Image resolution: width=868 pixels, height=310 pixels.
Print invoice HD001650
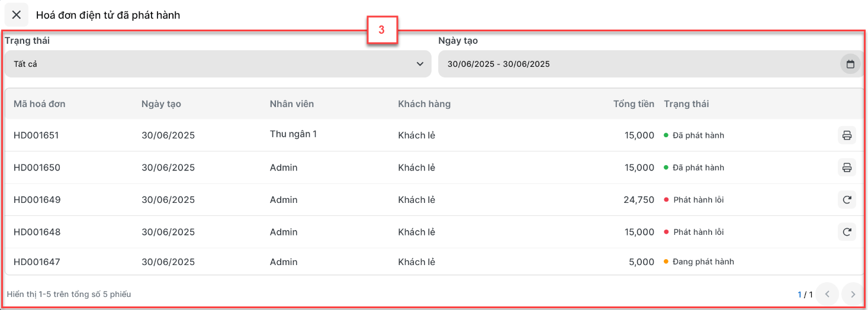(x=847, y=167)
